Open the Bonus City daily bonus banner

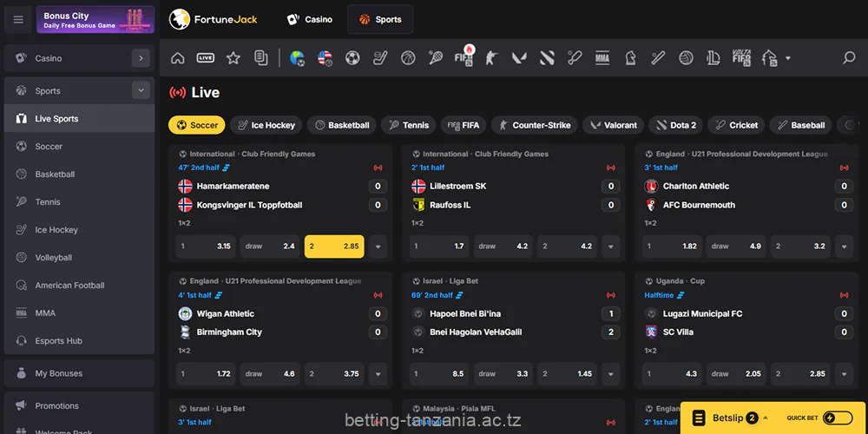[x=95, y=19]
